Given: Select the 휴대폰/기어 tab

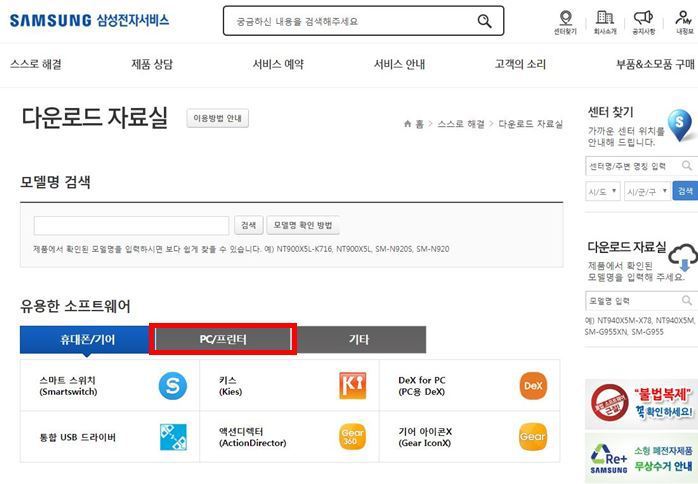Looking at the screenshot, I should click(x=87, y=340).
